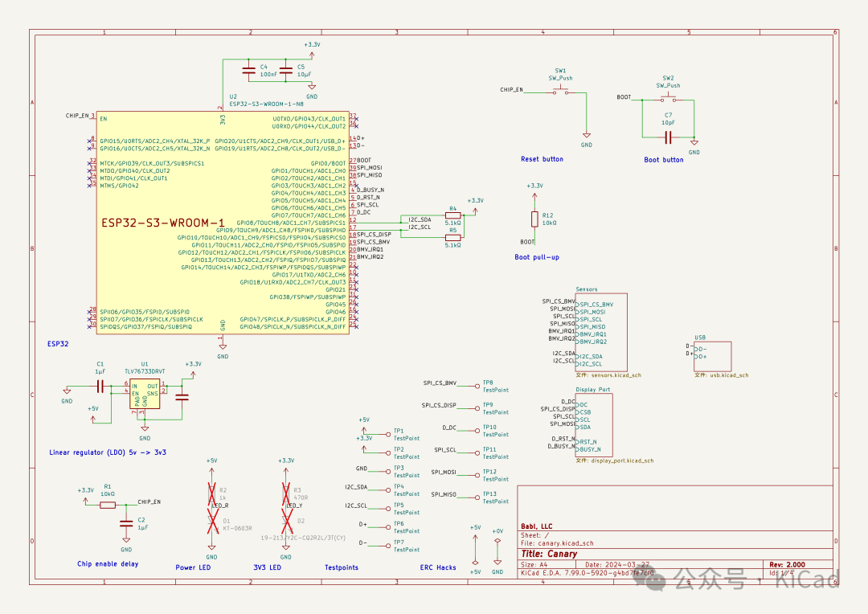Select the crossed-out D1 LED symbol
868x614 pixels.
212,522
